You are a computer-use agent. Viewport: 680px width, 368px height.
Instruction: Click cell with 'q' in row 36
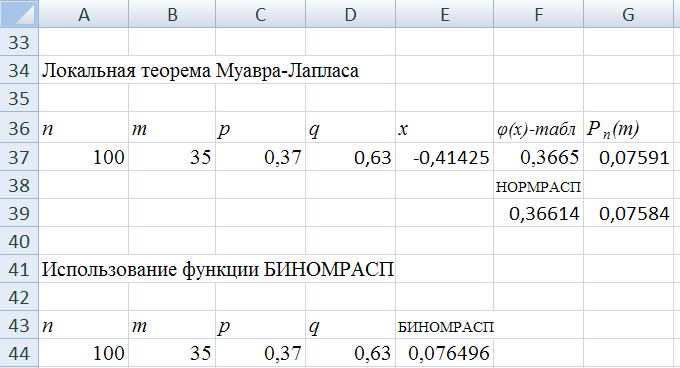pos(350,127)
